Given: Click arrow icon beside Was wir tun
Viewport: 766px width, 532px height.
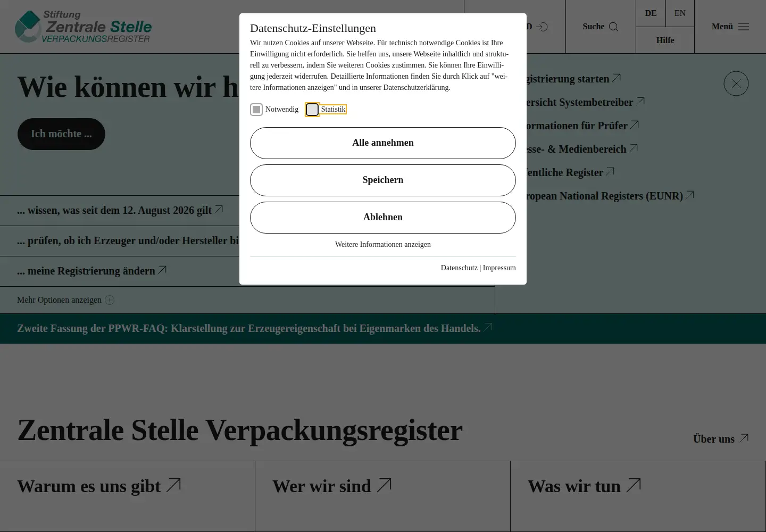Looking at the screenshot, I should click(634, 485).
